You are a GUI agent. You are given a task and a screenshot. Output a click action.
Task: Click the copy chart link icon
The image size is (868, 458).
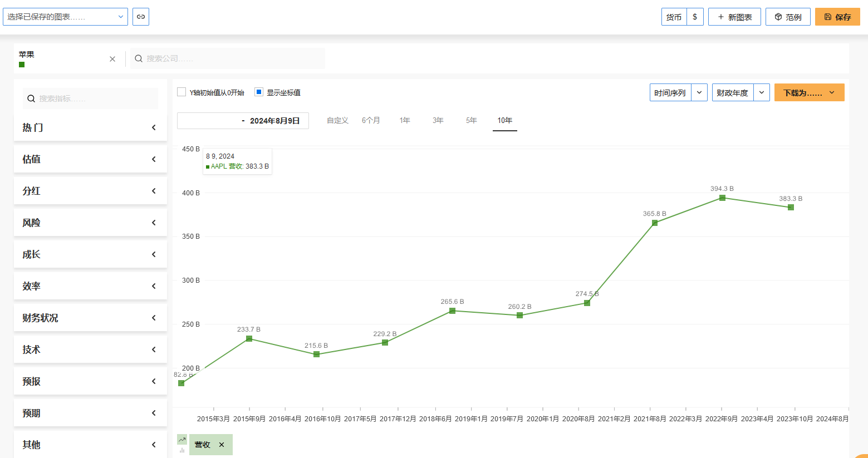click(x=141, y=17)
